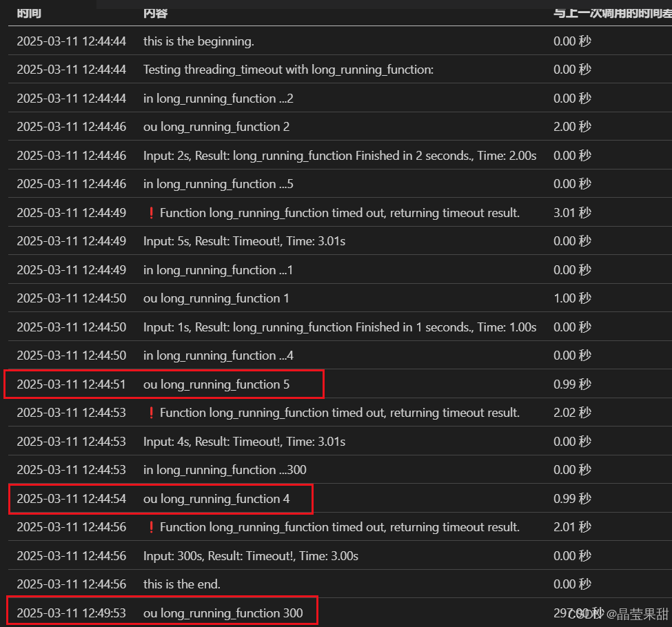Click the red exclamation mark in the 12:44:53 row
This screenshot has width=672, height=627.
tap(151, 413)
